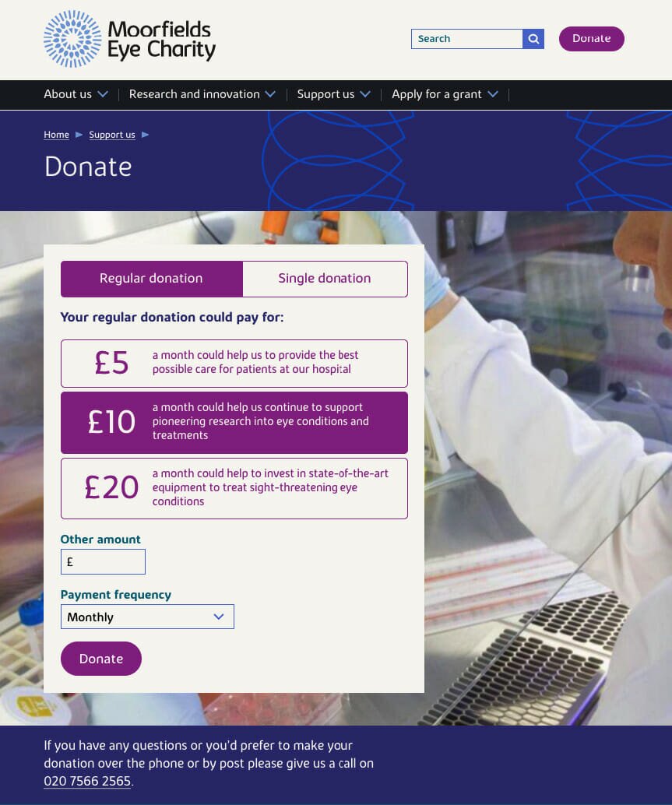Open the Payment frequency dropdown
The height and width of the screenshot is (805, 672).
(x=147, y=617)
